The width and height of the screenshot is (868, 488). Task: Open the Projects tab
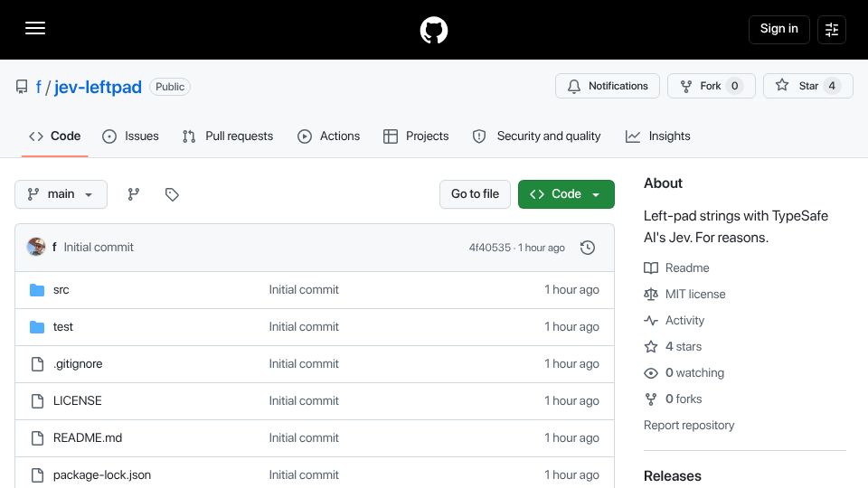pyautogui.click(x=416, y=136)
